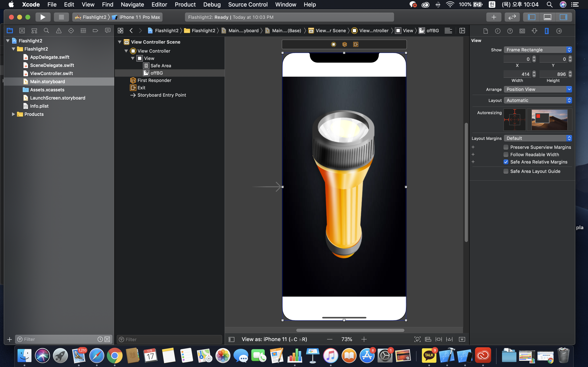Open the Find navigator magnifier icon
Viewport: 588px width, 367px height.
point(46,31)
